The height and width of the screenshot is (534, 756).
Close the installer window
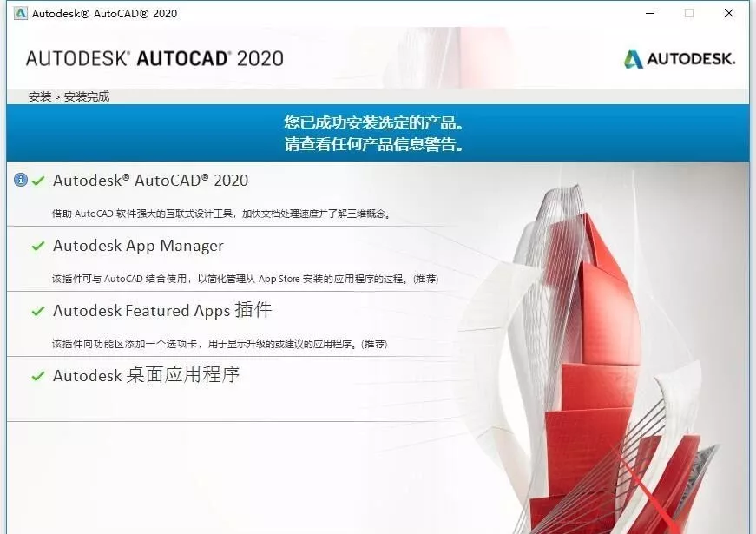tap(729, 13)
